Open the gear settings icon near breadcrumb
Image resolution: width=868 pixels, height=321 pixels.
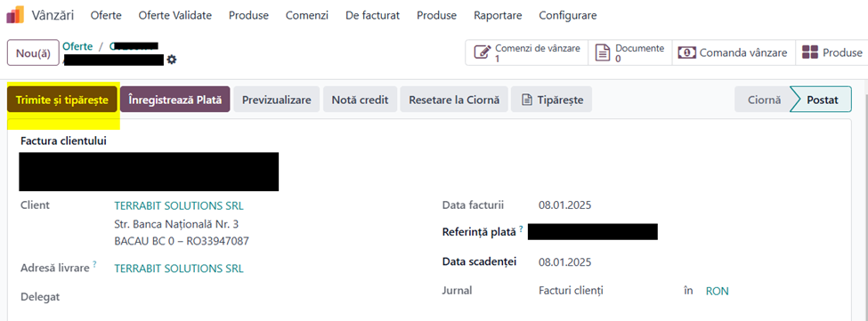point(172,59)
